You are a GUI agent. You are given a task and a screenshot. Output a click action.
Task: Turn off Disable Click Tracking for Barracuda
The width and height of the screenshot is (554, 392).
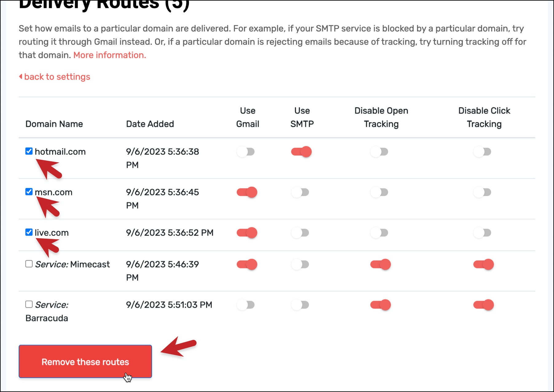(483, 305)
